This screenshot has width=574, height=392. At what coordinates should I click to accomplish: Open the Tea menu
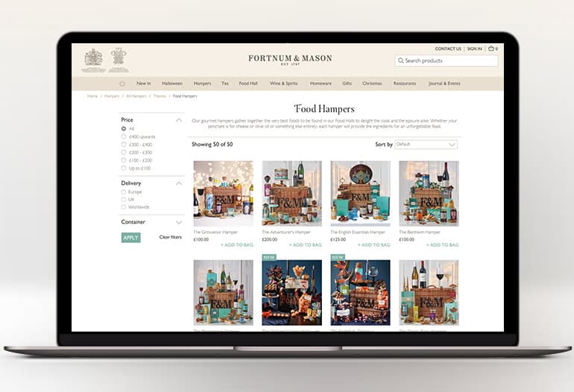point(225,83)
